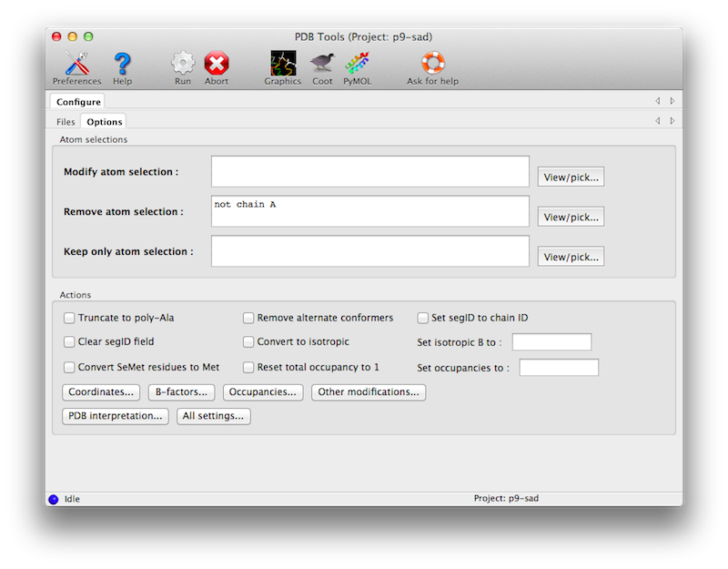Open the B-factors settings dialog
Viewport: 728px width, 569px height.
click(180, 391)
